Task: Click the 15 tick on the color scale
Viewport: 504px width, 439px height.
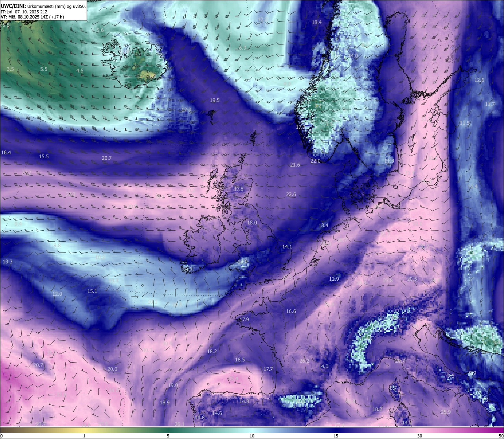Action: [336, 436]
